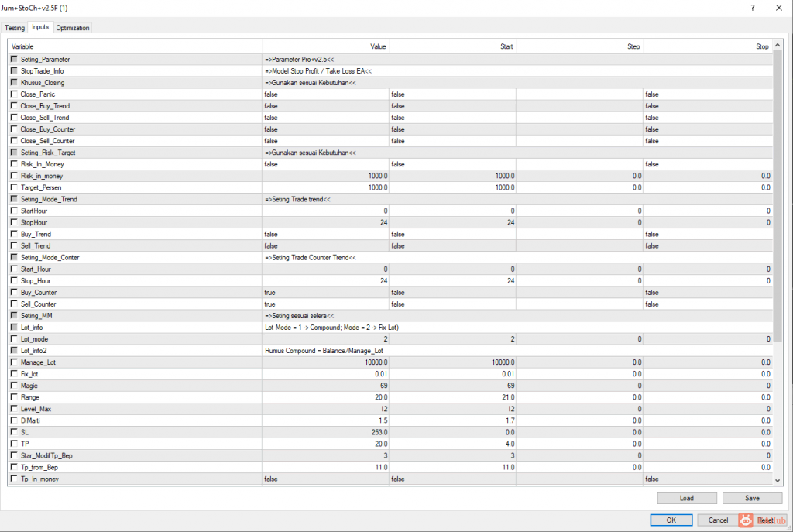Screen dimensions: 793x532
Task: Click the OK button
Action: [671, 520]
